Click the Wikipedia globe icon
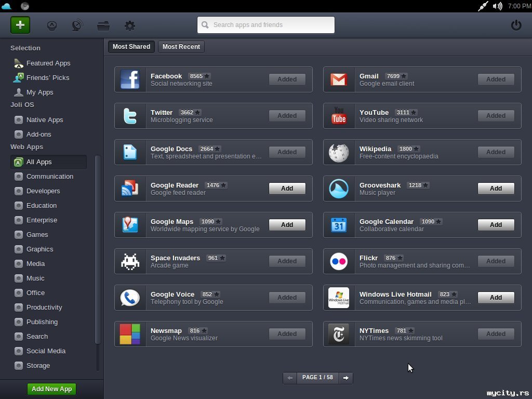This screenshot has width=532, height=399. click(x=339, y=152)
